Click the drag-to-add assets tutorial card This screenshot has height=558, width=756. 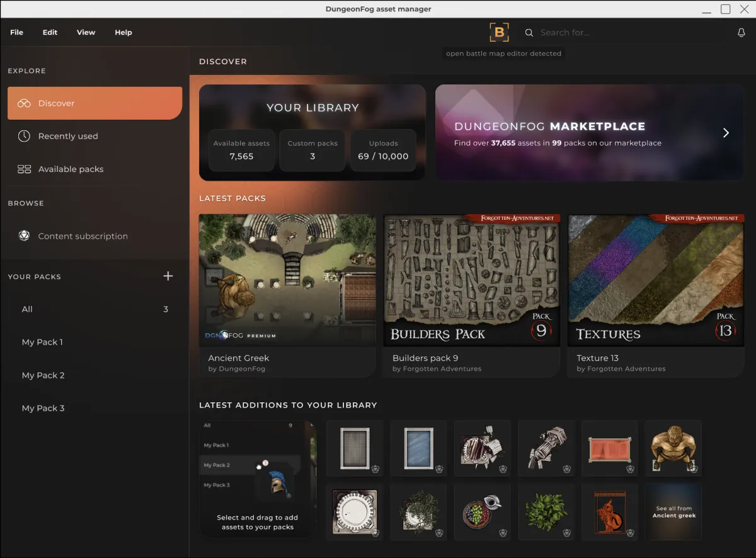(258, 479)
